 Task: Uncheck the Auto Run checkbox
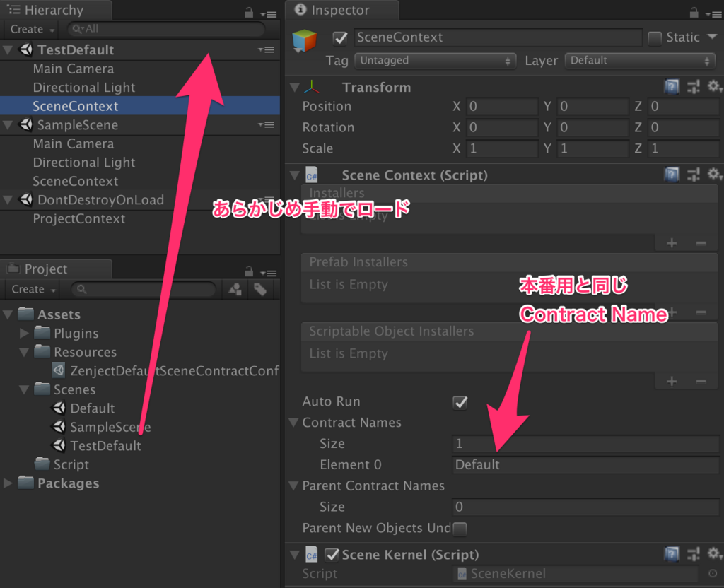coord(460,402)
